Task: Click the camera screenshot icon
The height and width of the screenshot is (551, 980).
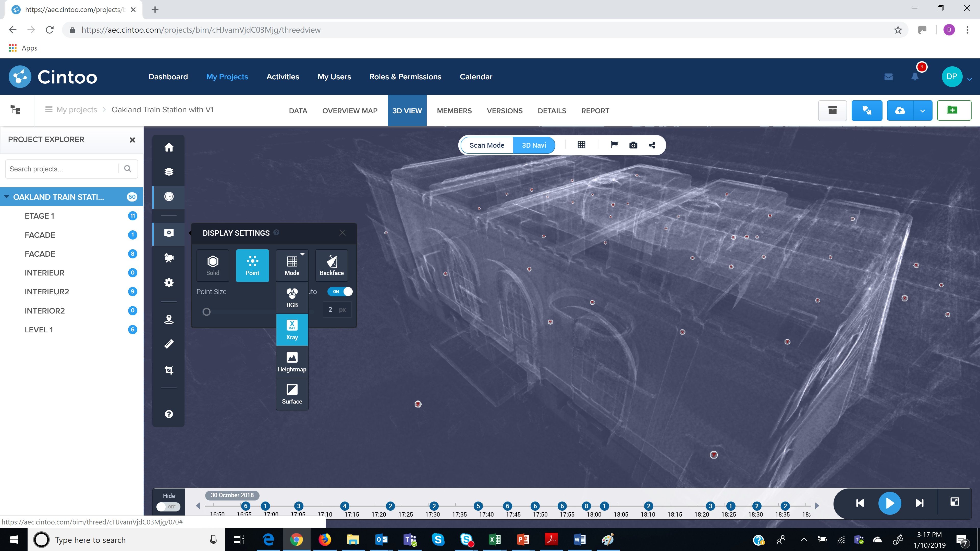Action: tap(633, 145)
